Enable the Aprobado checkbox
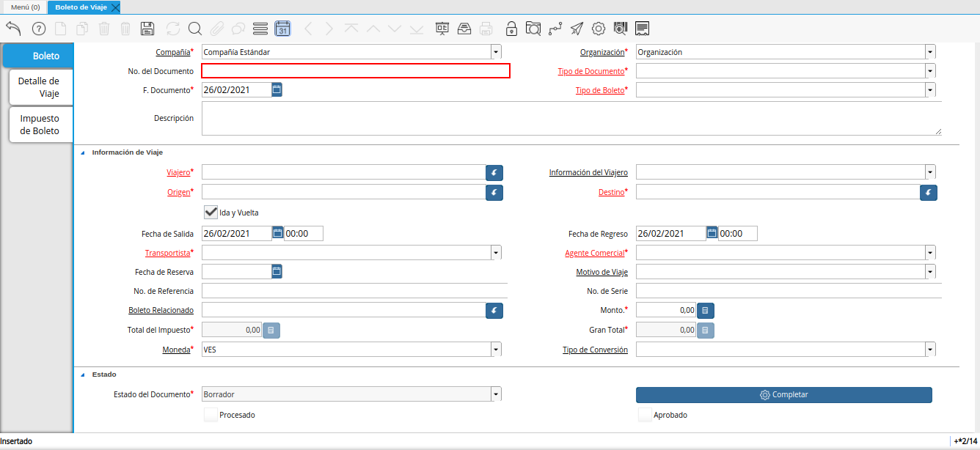Image resolution: width=980 pixels, height=450 pixels. pos(645,415)
